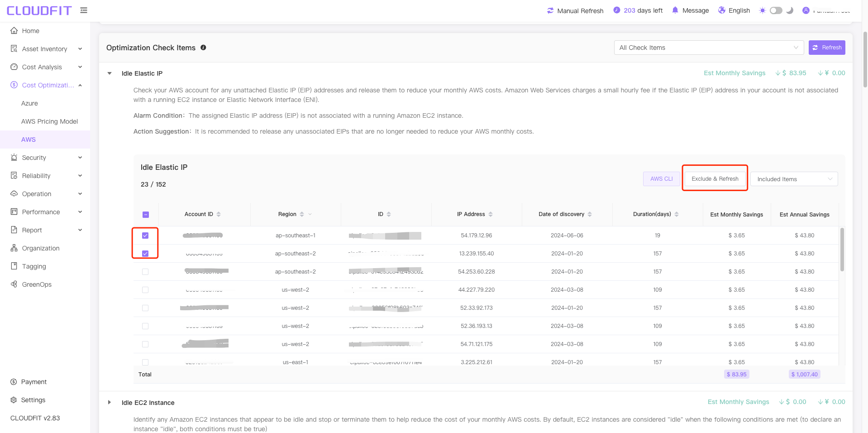Click the English language globe icon
This screenshot has width=868, height=433.
click(x=722, y=10)
